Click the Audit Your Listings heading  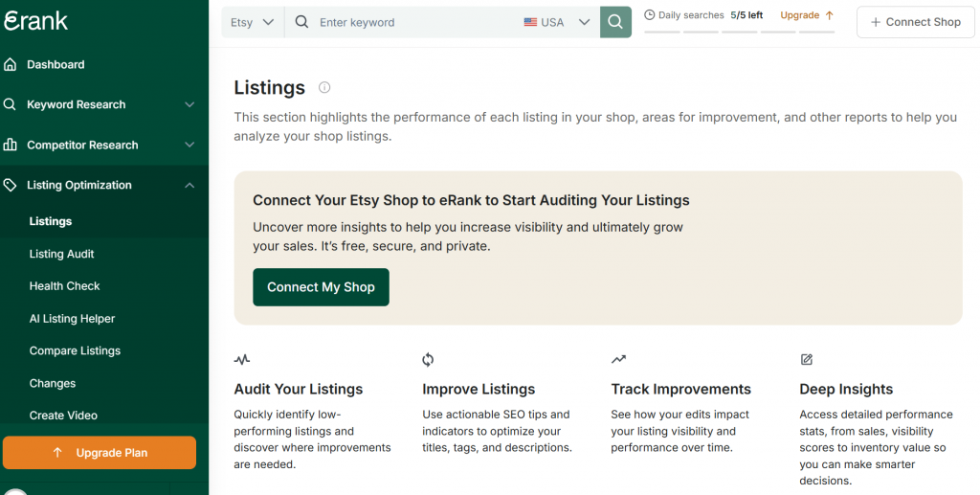pos(299,389)
